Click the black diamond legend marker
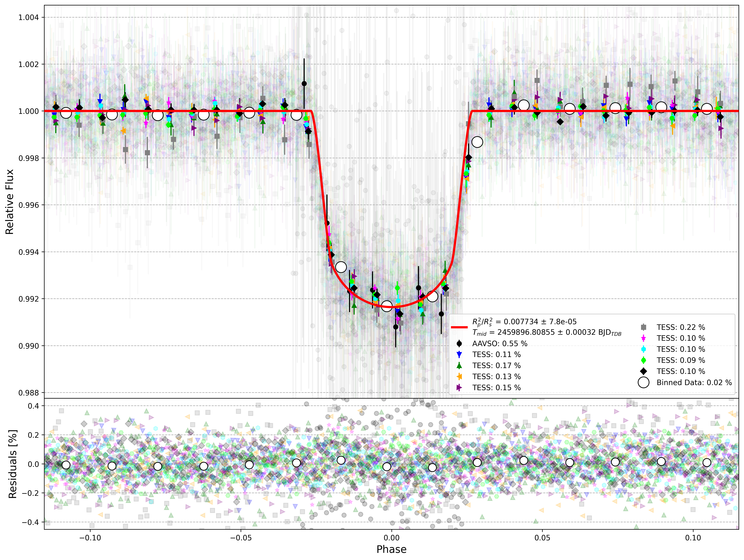 click(644, 371)
